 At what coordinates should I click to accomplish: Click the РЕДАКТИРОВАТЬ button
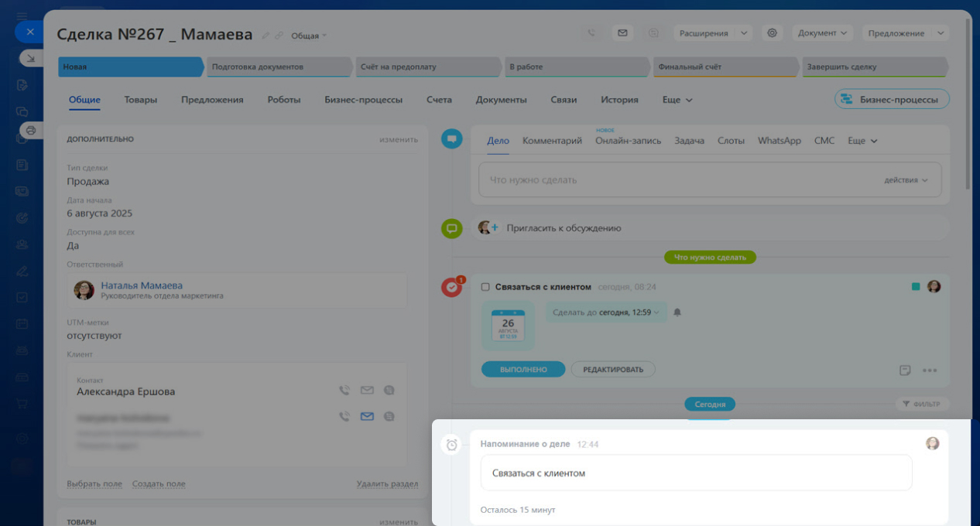coord(613,370)
